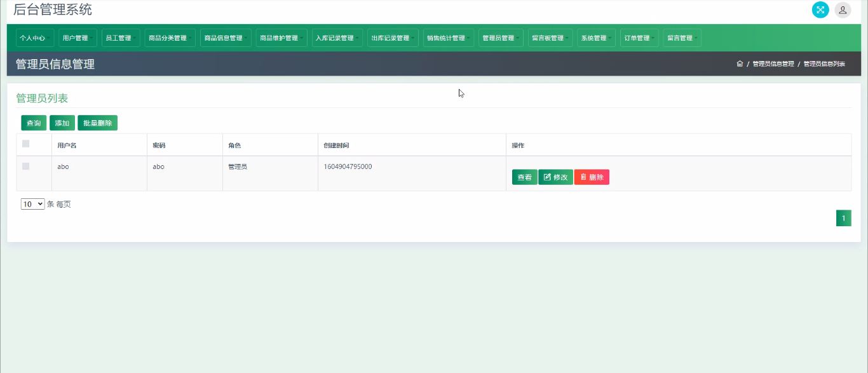The height and width of the screenshot is (373, 868).
Task: Click the 管理员信息管理 page heading
Action: point(55,64)
